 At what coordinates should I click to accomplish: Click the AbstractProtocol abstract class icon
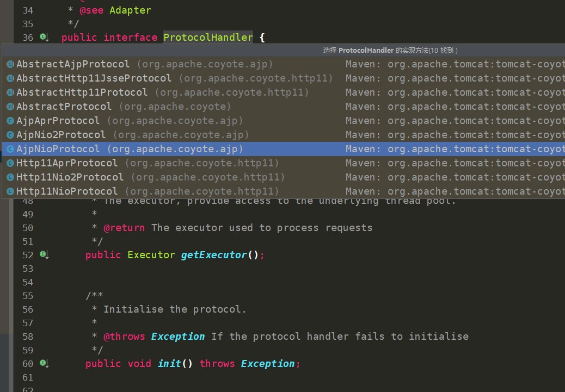point(10,107)
